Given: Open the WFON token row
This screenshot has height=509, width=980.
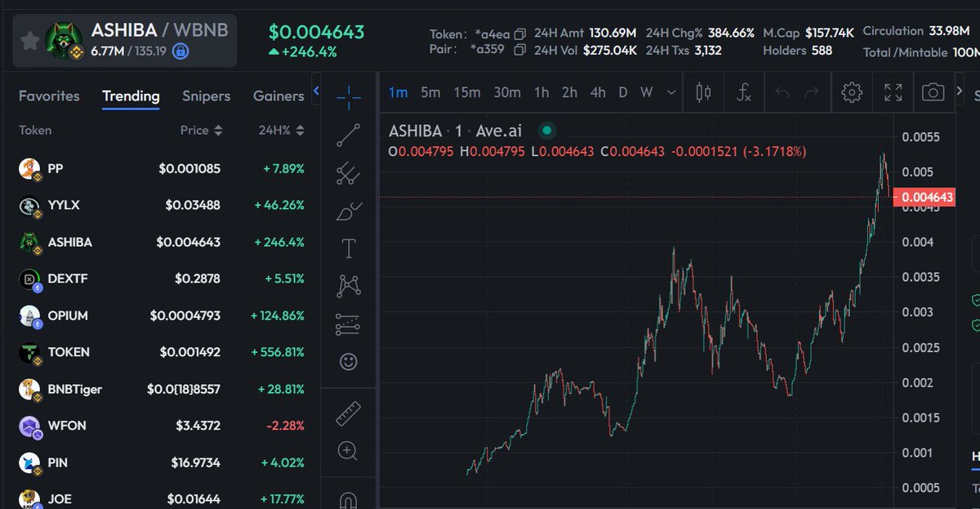Looking at the screenshot, I should 162,426.
